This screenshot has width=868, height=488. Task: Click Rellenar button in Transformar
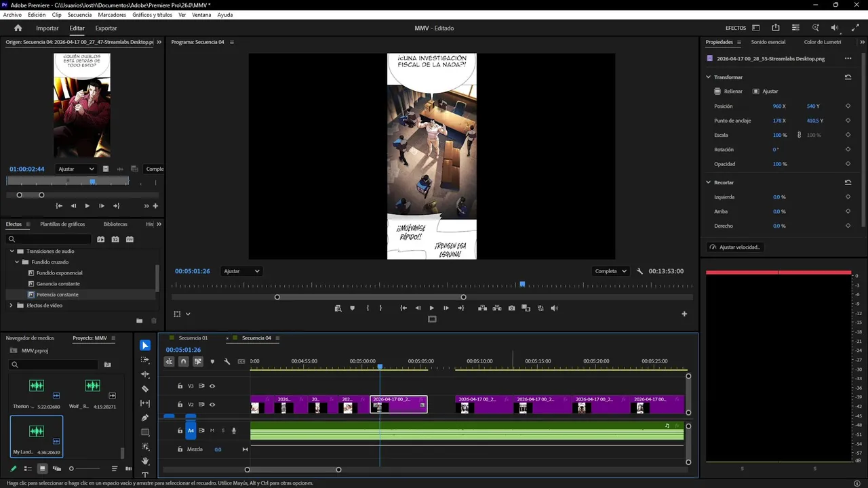[x=728, y=91]
